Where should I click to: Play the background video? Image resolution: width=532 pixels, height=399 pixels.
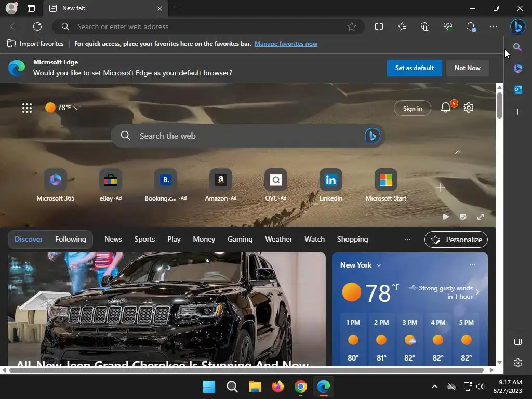(x=446, y=217)
